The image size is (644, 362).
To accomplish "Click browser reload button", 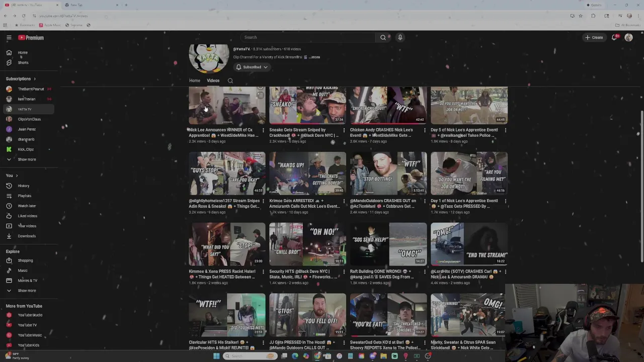I will 23,16.
